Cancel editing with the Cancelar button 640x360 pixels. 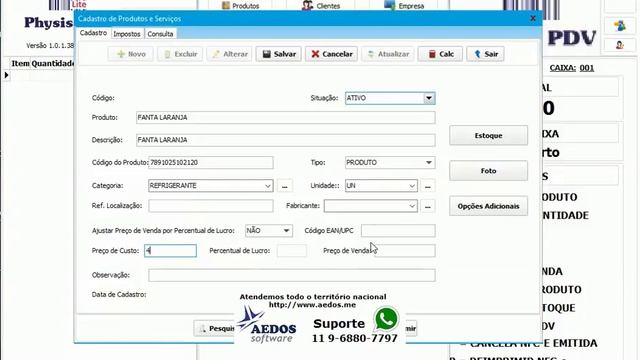(x=331, y=54)
